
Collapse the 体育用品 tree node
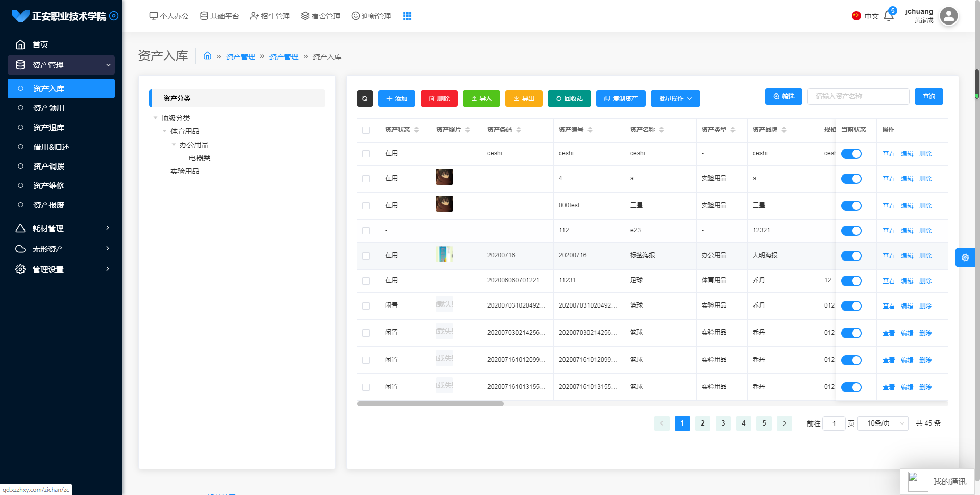(x=165, y=131)
